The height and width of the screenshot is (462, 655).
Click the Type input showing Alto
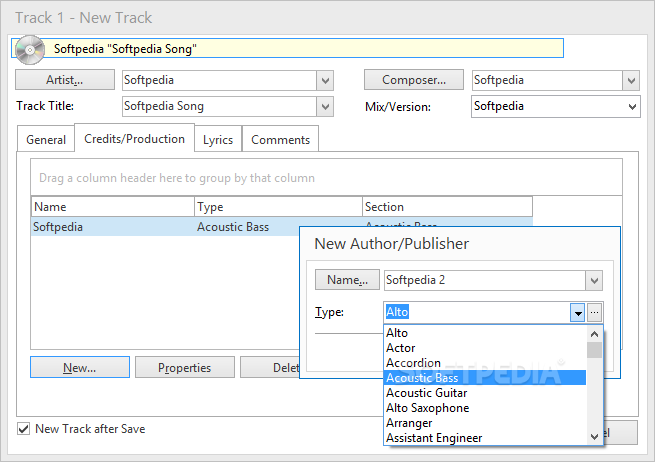(x=477, y=312)
